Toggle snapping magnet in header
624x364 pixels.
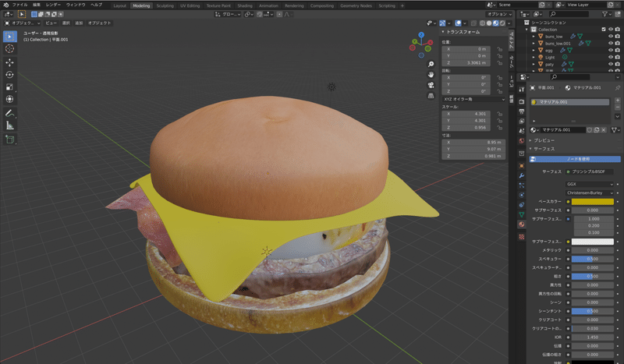260,14
